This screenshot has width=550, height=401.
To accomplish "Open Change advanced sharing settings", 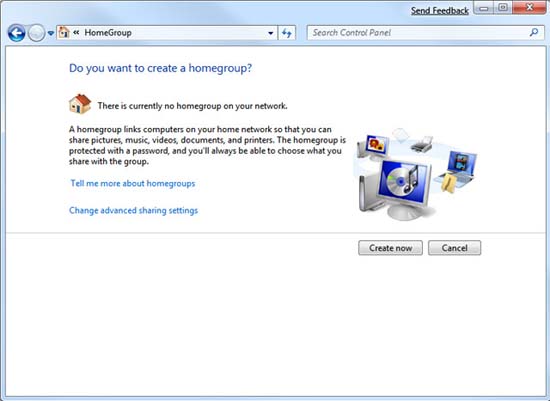I will (x=133, y=210).
